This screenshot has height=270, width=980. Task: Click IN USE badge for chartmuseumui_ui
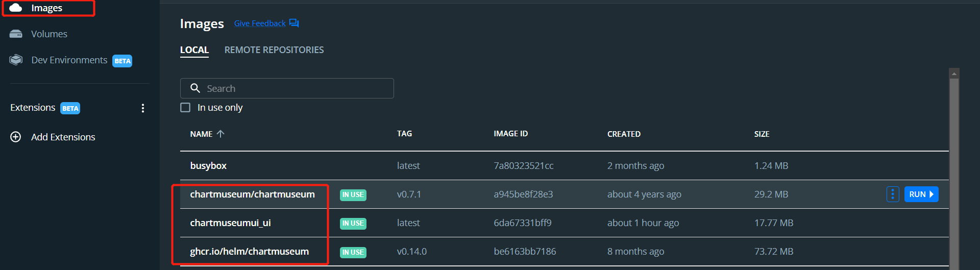point(353,223)
